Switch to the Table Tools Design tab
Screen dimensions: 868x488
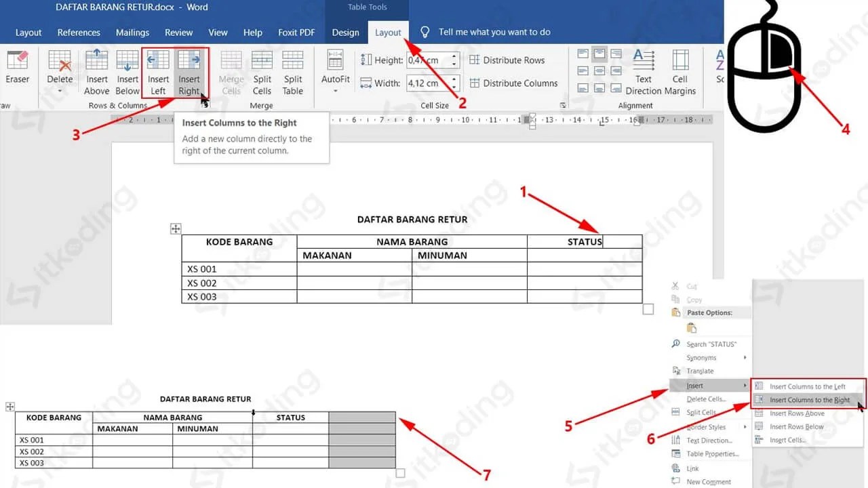click(x=345, y=32)
